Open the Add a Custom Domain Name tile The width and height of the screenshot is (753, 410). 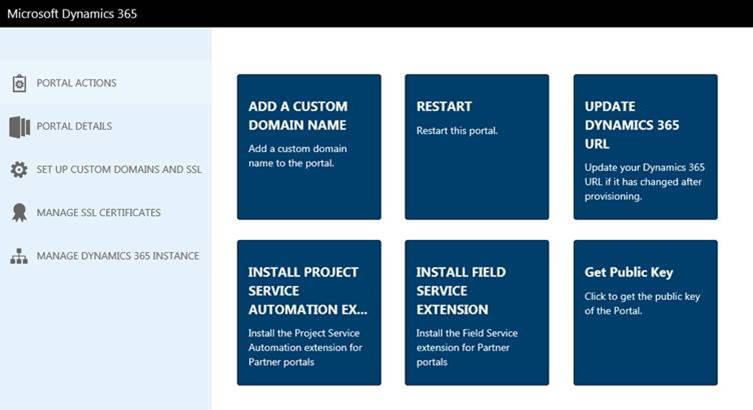(x=309, y=147)
